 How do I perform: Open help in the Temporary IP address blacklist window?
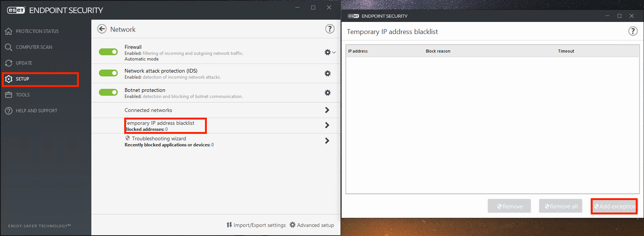pos(633,31)
